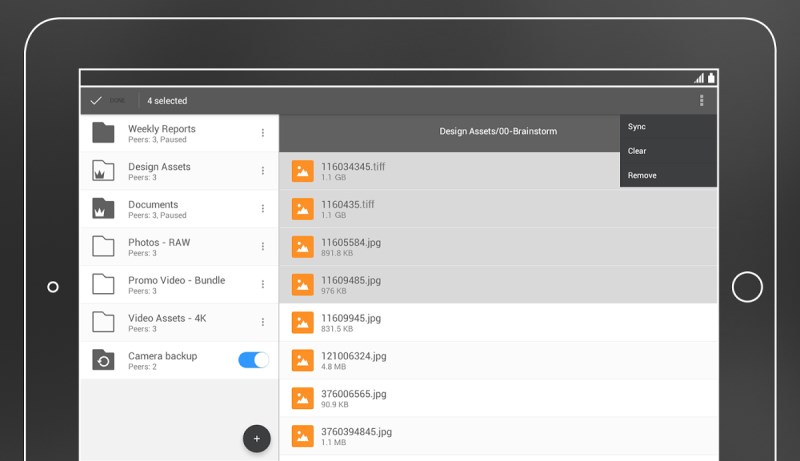Click the Photos - RAW folder icon

pyautogui.click(x=103, y=246)
